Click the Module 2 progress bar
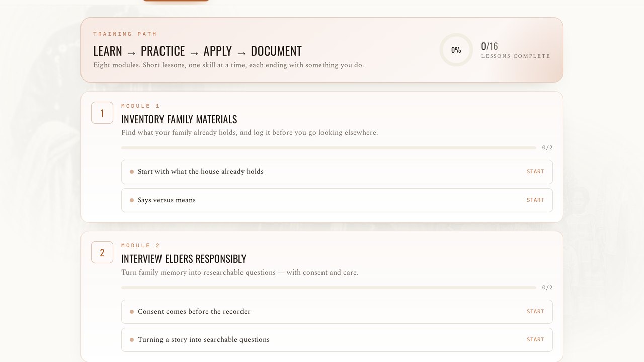This screenshot has height=362, width=644. (x=329, y=288)
